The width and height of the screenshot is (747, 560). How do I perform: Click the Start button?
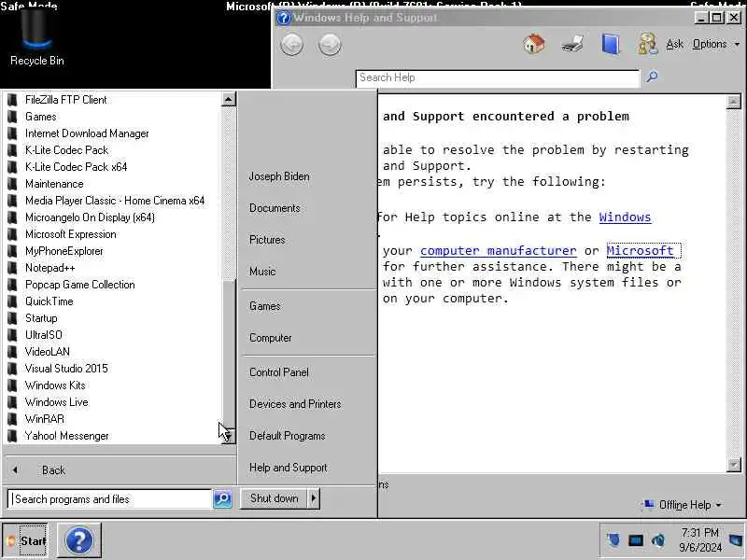click(x=25, y=540)
